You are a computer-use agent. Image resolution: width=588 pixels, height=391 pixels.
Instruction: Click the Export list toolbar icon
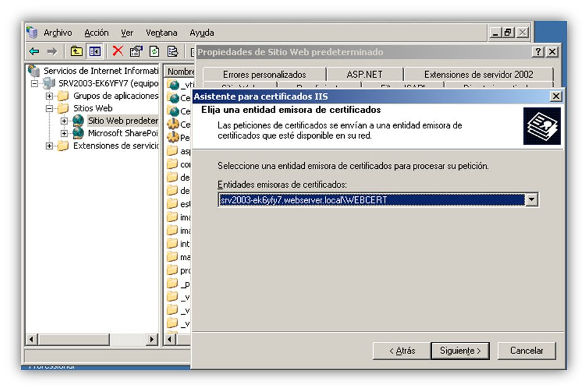pyautogui.click(x=173, y=51)
